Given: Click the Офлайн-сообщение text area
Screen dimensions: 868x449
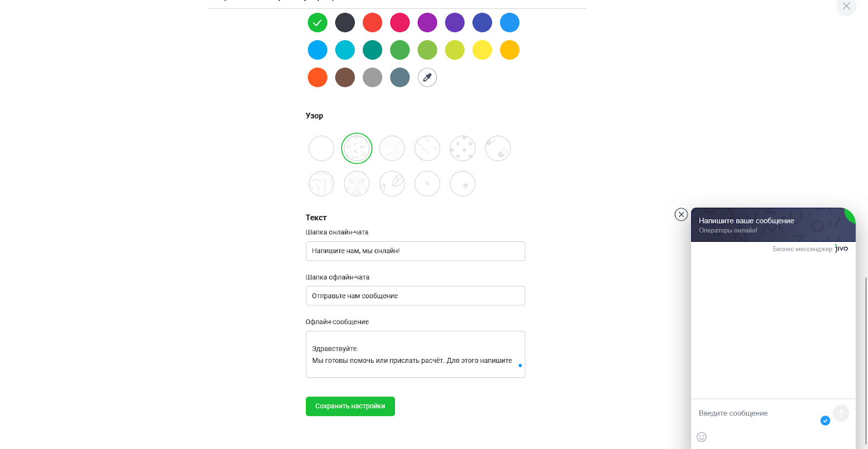Looking at the screenshot, I should 415,355.
